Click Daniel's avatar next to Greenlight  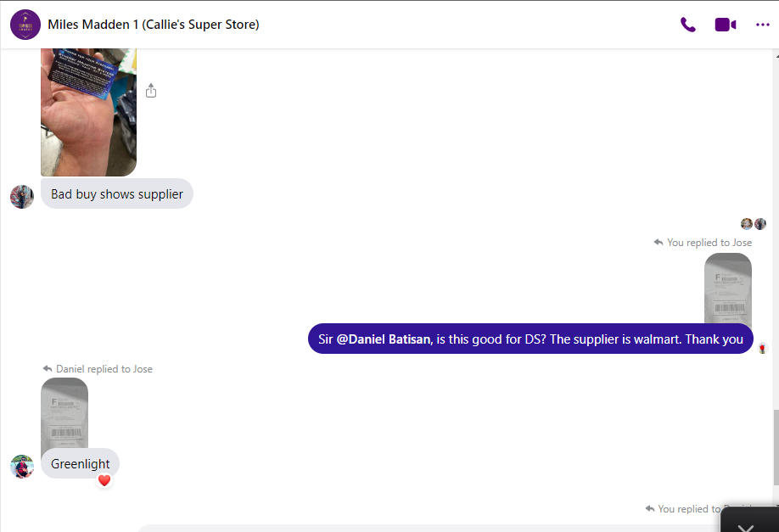click(x=22, y=467)
